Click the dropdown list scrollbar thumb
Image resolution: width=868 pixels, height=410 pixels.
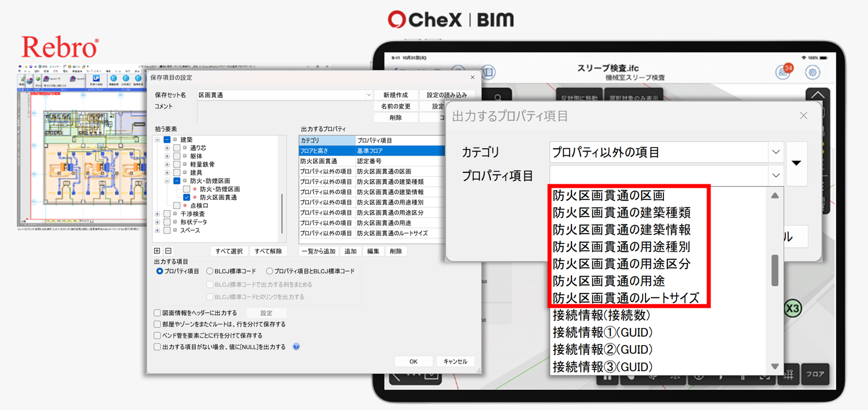point(775,270)
